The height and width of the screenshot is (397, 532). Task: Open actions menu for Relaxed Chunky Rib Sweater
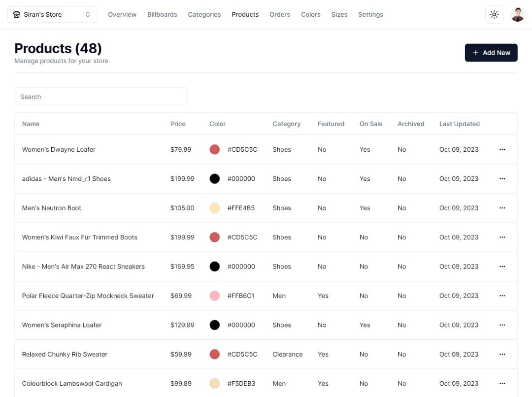(x=502, y=354)
